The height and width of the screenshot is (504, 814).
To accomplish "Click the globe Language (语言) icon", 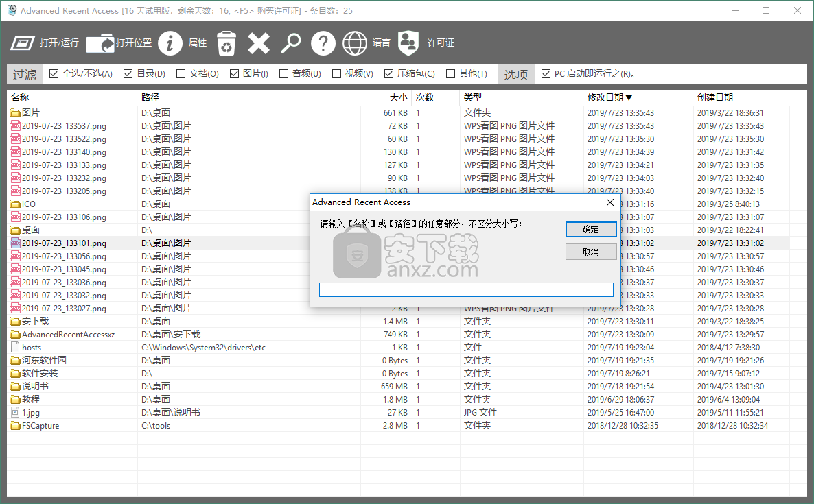I will pos(355,43).
